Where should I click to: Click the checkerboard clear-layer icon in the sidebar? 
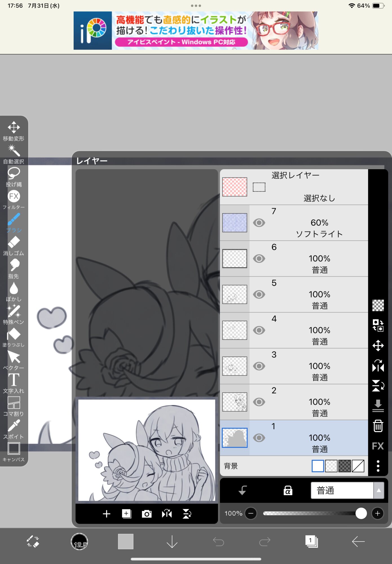click(x=378, y=305)
